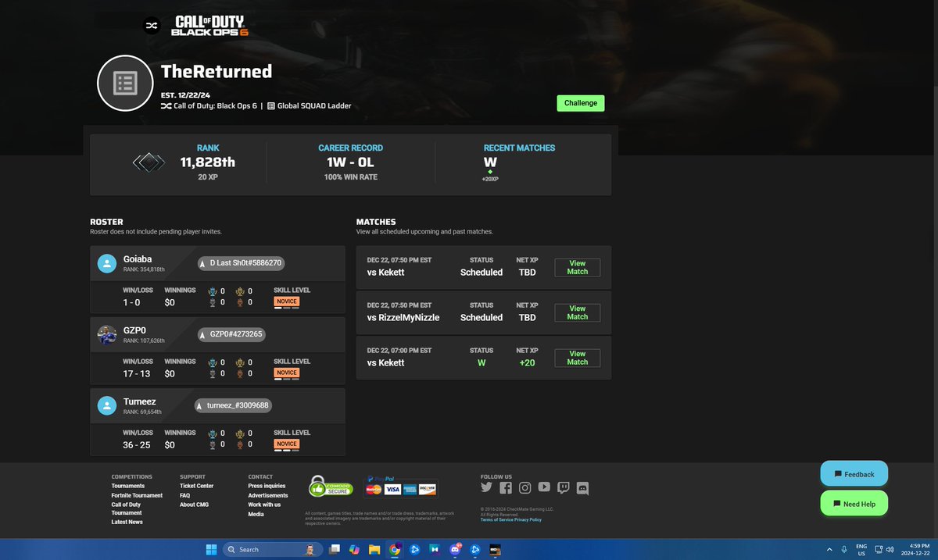Open Latest News footer link
This screenshot has height=560, width=938.
point(127,522)
